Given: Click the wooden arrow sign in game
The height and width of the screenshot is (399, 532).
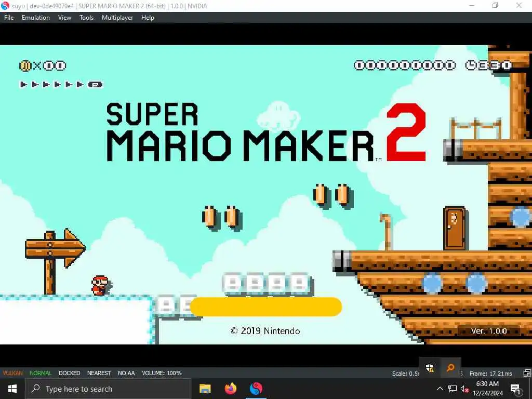Looking at the screenshot, I should pyautogui.click(x=55, y=261).
